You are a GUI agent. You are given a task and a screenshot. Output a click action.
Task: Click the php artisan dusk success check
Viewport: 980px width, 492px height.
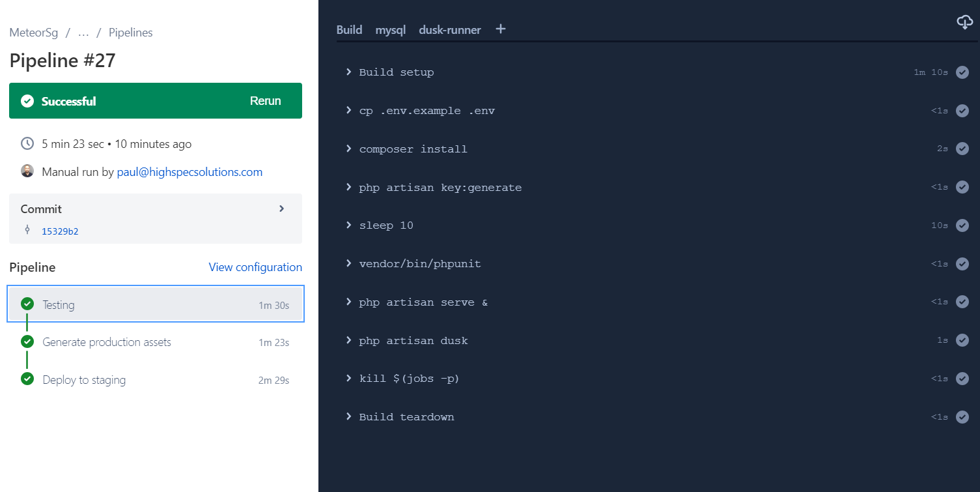point(962,340)
